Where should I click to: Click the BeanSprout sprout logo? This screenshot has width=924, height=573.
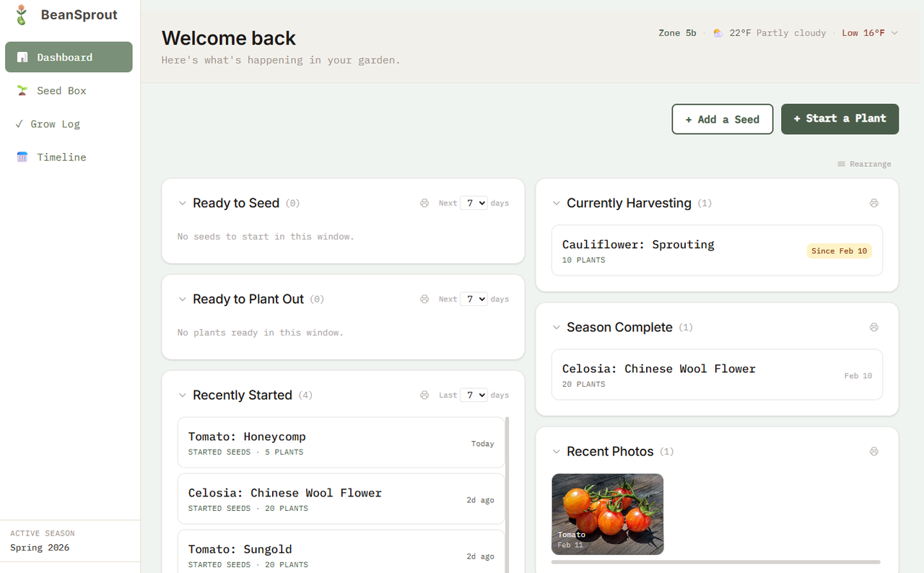pos(21,14)
